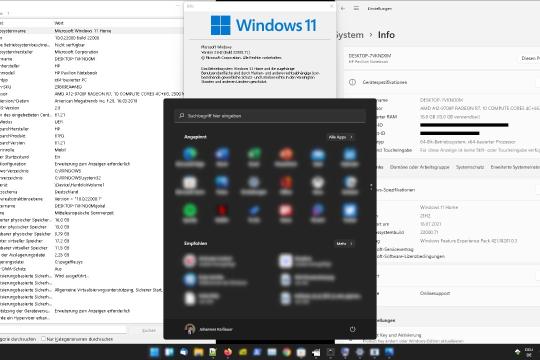Switch to Chrome on the taskbar
The width and height of the screenshot is (540, 360).
pos(286,352)
